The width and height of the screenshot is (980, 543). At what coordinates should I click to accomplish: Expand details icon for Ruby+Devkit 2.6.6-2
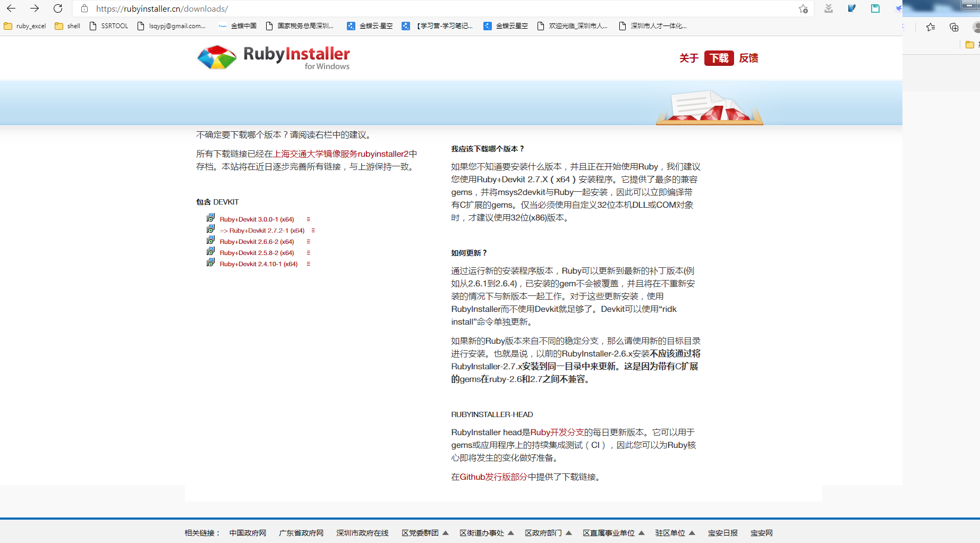click(x=308, y=242)
